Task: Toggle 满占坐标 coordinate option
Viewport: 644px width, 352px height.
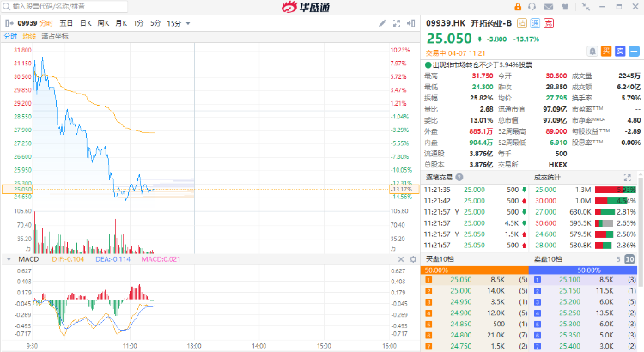Action: pos(54,37)
